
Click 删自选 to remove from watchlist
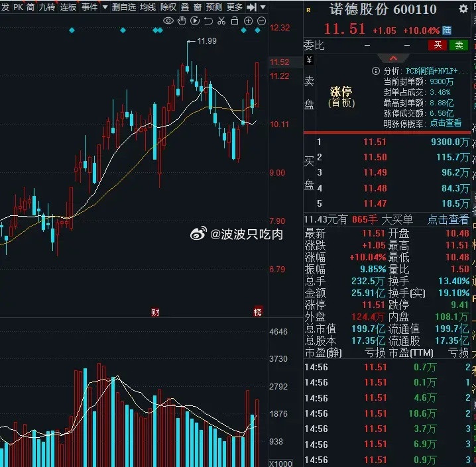(123, 7)
